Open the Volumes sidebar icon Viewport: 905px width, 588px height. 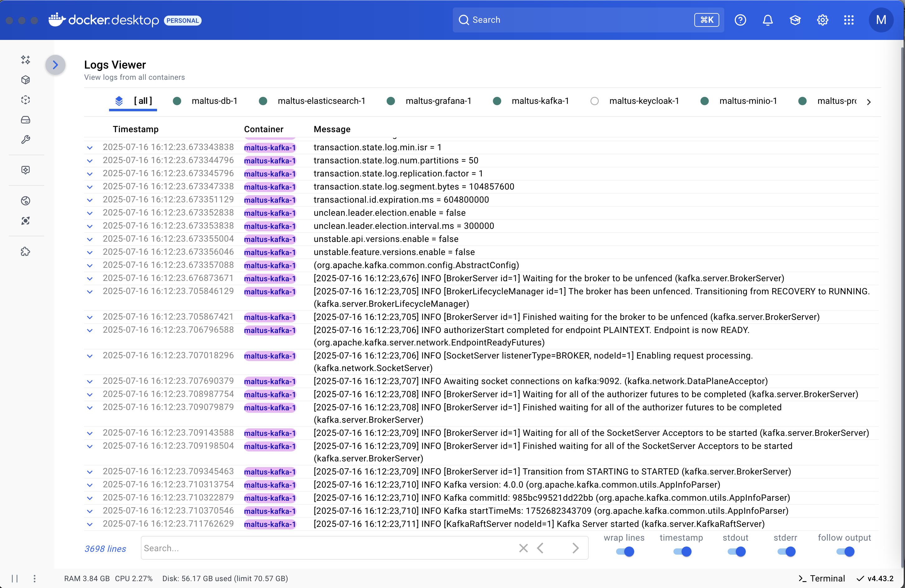pos(26,120)
